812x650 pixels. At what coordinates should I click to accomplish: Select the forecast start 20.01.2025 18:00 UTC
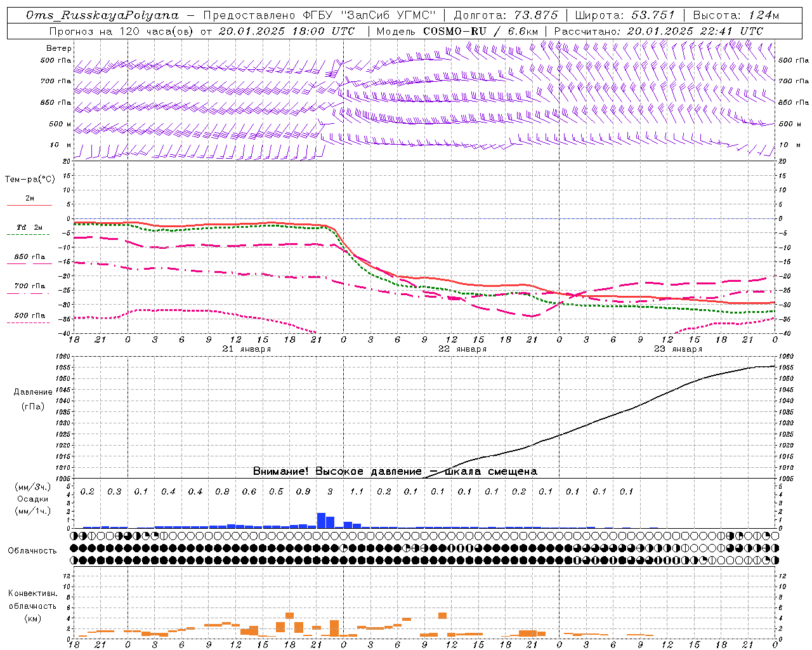[287, 31]
